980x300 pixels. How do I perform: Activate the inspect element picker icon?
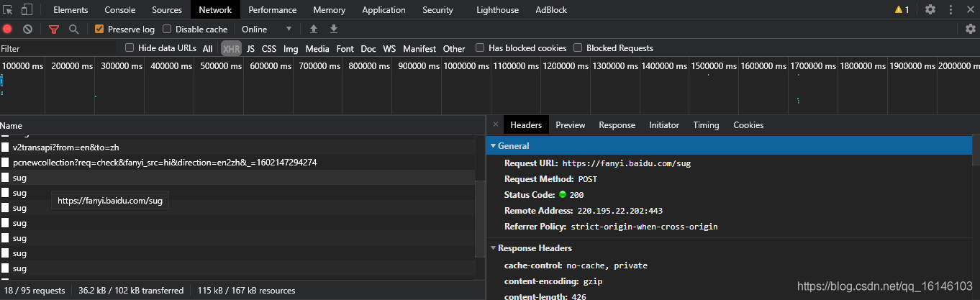click(8, 10)
